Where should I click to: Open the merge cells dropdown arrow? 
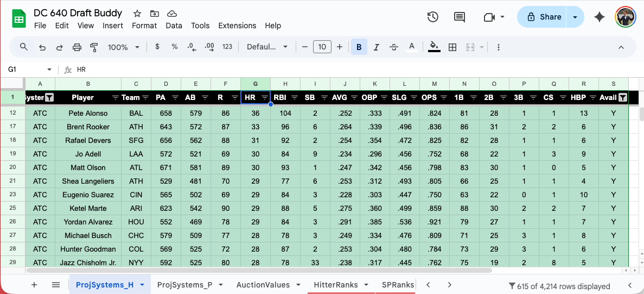click(x=481, y=47)
